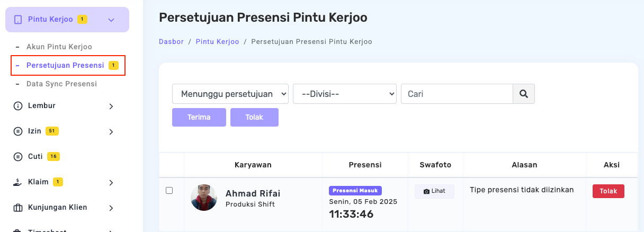Open Akun Pintu Kerjoo menu item

[x=59, y=47]
